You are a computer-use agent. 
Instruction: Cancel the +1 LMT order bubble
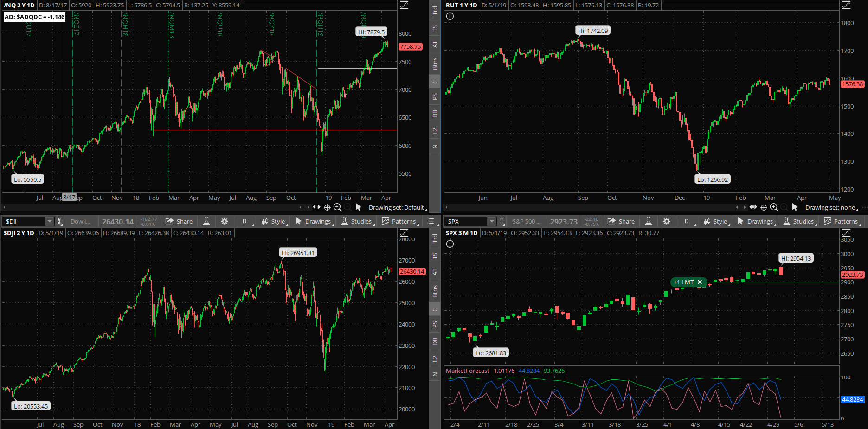[x=700, y=282]
